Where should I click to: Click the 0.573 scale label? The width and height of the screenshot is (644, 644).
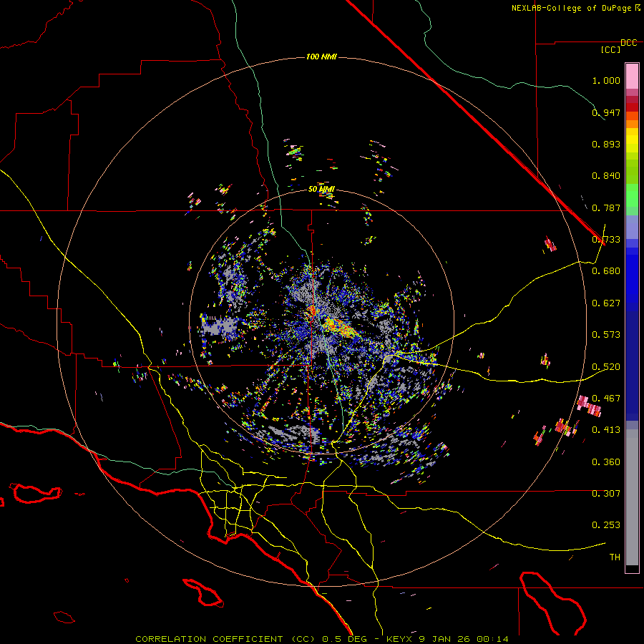(606, 335)
